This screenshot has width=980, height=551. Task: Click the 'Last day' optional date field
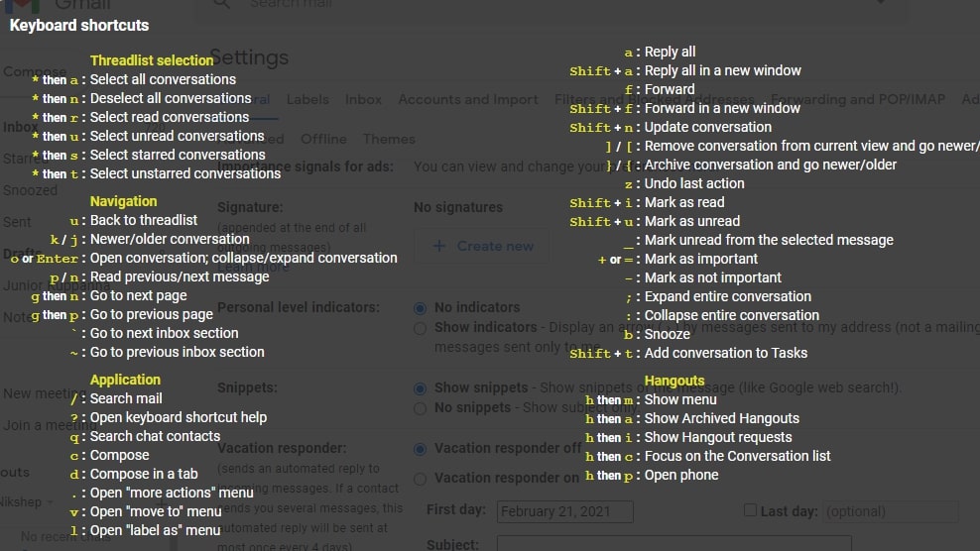tap(890, 511)
